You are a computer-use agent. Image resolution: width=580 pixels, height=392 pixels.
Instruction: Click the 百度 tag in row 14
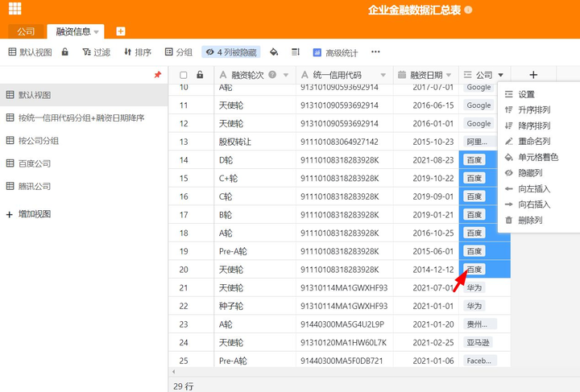(x=474, y=160)
